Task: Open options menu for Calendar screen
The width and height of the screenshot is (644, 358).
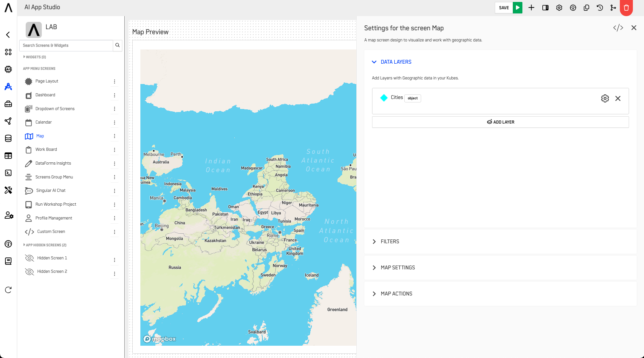Action: click(114, 122)
